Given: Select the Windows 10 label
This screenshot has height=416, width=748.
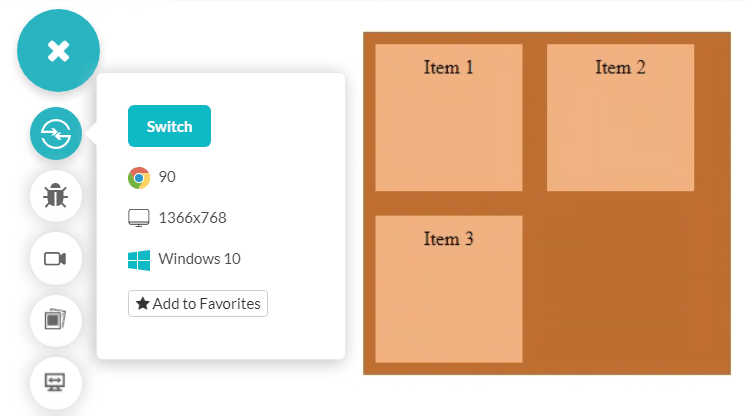Looking at the screenshot, I should tap(199, 259).
